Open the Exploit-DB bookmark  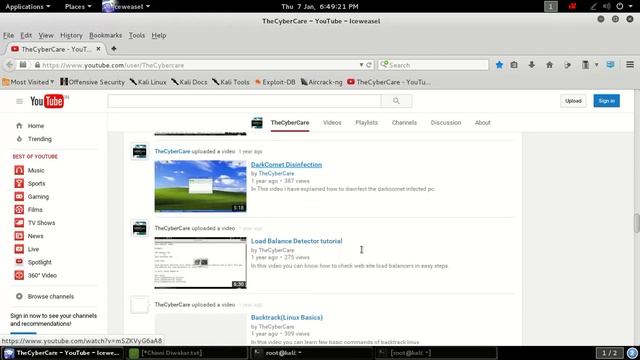(x=275, y=82)
